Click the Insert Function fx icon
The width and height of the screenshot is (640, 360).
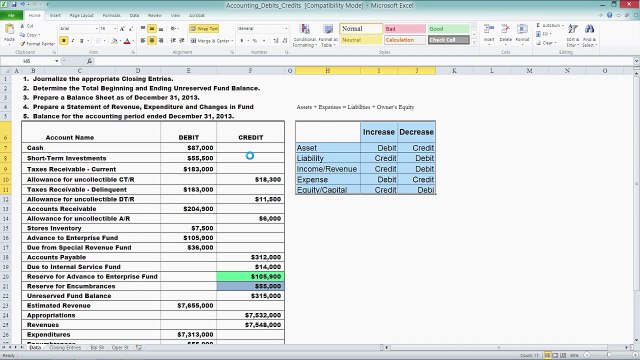point(89,61)
